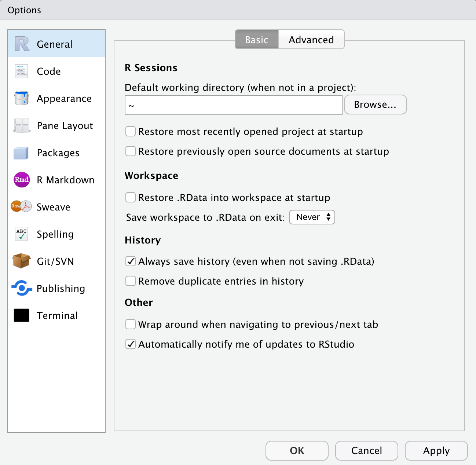
Task: Click the Appearance paint bucket icon
Action: pos(21,98)
